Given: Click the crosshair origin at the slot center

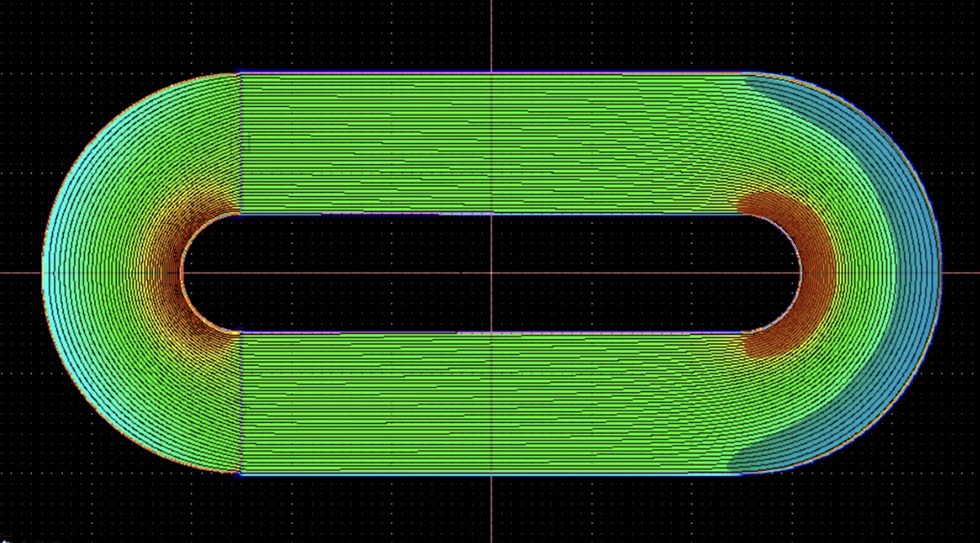Looking at the screenshot, I should pyautogui.click(x=492, y=273).
